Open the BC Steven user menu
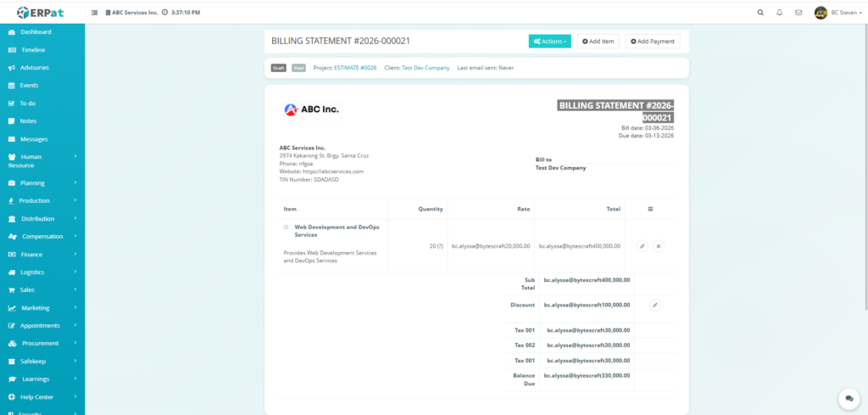The height and width of the screenshot is (415, 868). (x=836, y=13)
